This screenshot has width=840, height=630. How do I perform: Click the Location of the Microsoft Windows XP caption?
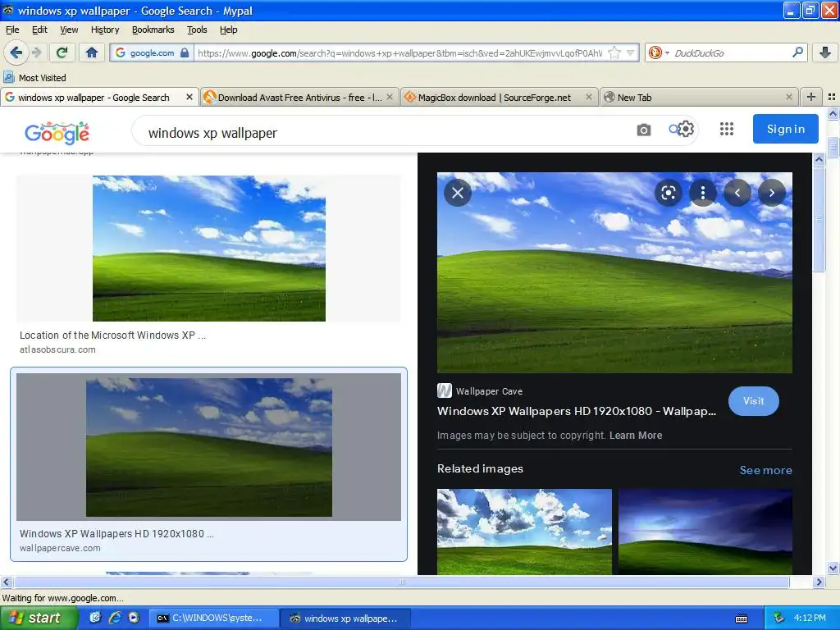click(x=112, y=335)
